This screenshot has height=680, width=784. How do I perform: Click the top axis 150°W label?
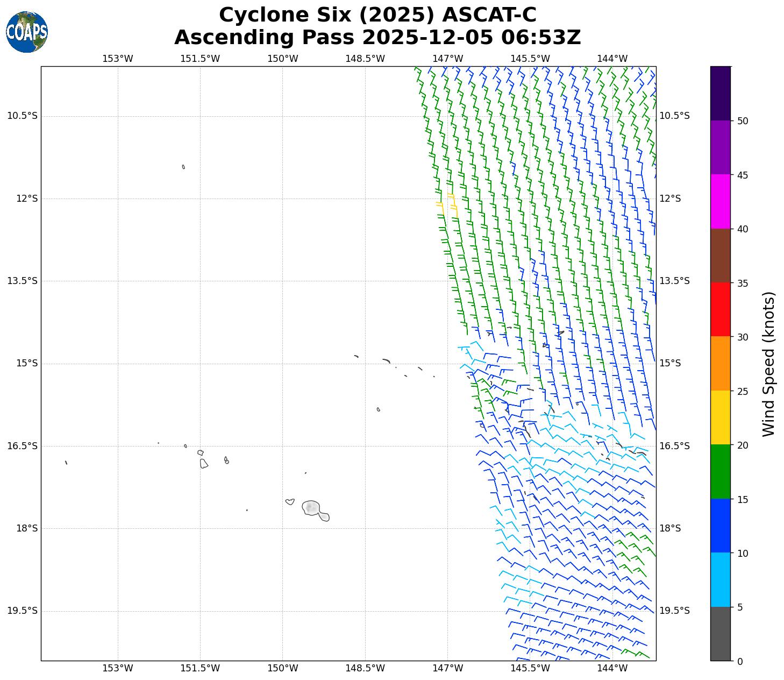(282, 59)
